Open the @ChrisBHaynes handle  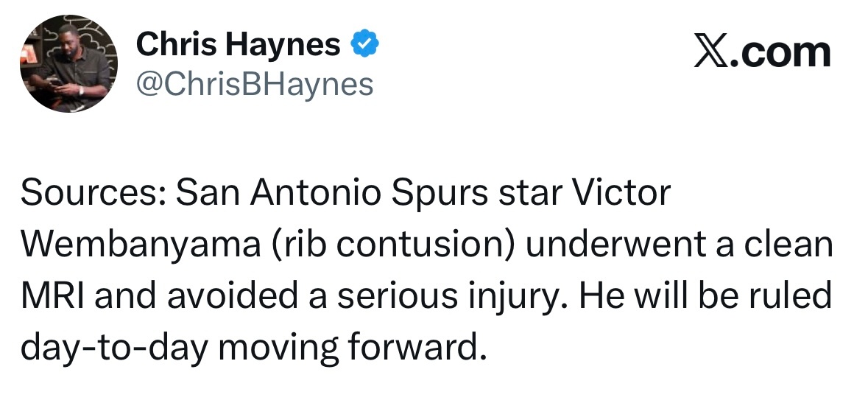[x=255, y=85]
